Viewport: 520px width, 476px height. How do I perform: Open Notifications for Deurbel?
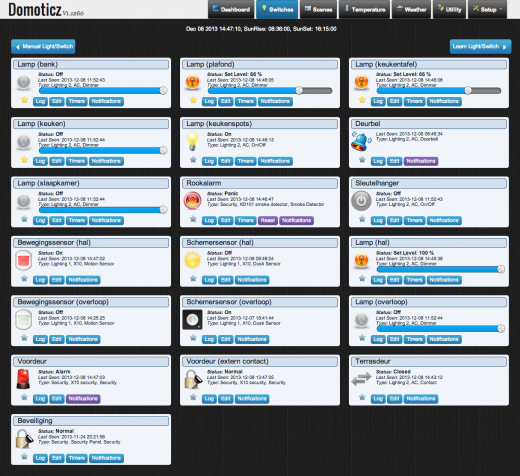coord(421,161)
